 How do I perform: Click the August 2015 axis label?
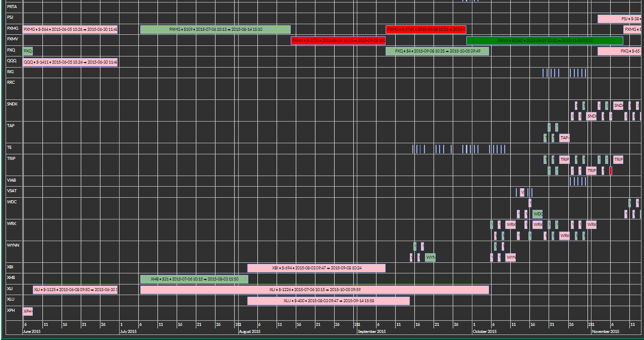click(x=249, y=331)
